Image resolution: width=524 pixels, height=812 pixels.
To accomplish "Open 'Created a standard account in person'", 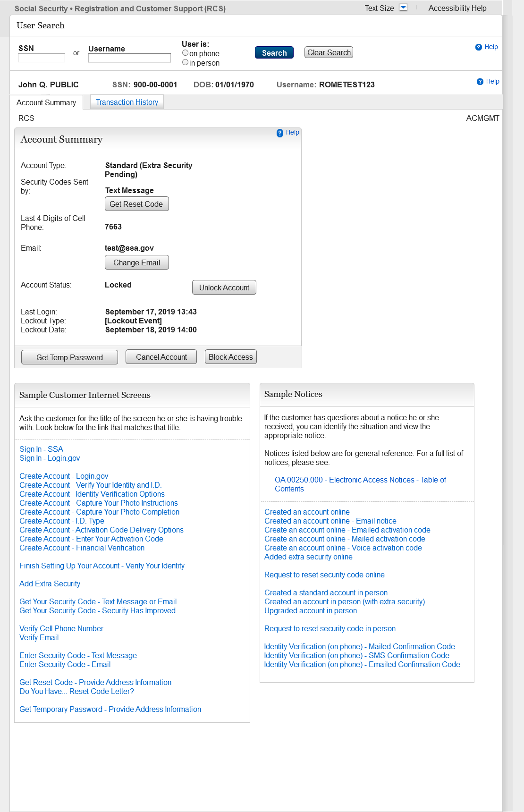I will [326, 592].
